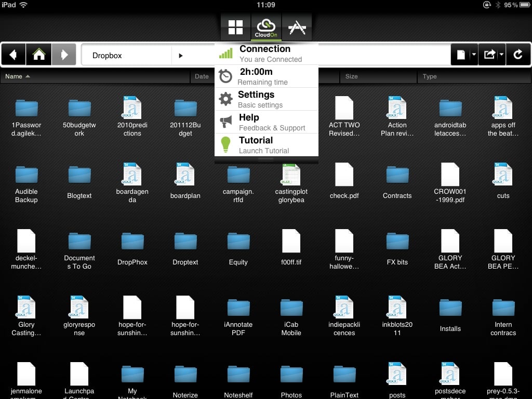Select the 2h:00m Remaining time entry

coord(267,76)
